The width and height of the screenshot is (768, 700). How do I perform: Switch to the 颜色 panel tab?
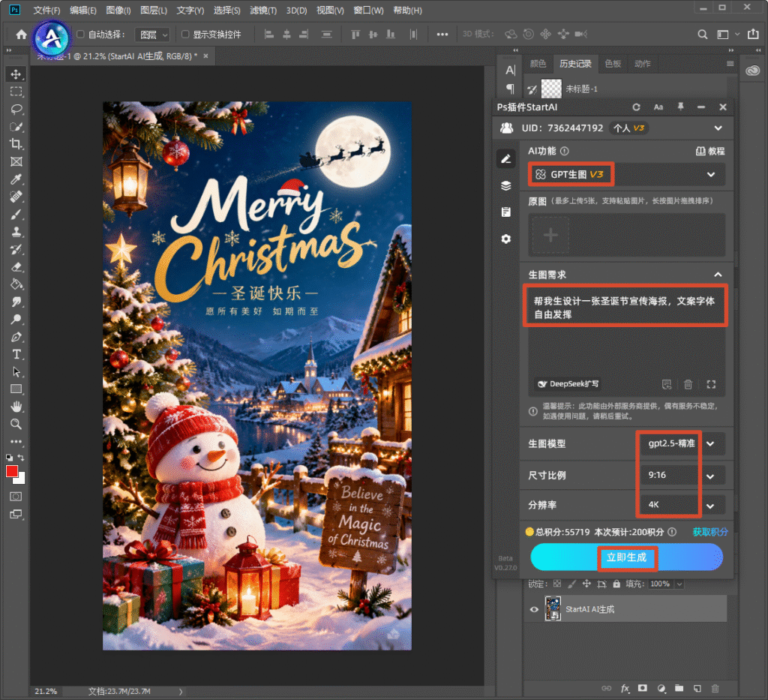point(538,64)
